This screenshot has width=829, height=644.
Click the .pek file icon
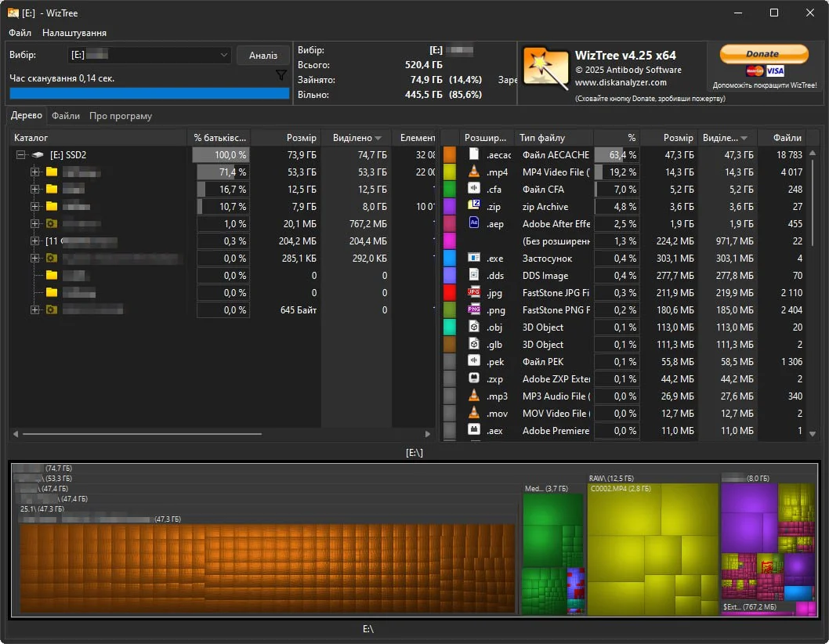[474, 360]
